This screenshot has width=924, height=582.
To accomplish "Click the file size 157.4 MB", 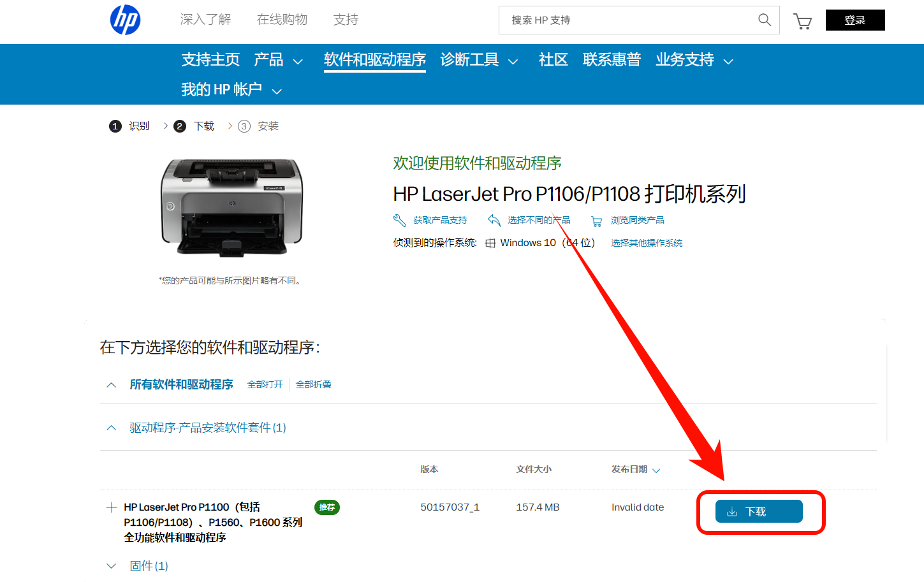I will (538, 507).
